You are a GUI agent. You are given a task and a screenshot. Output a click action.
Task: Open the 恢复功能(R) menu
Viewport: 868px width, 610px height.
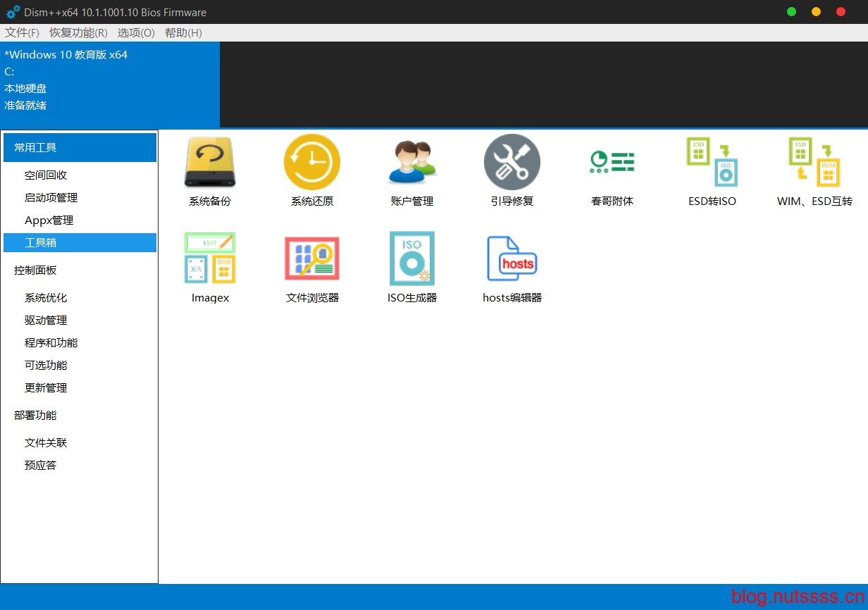click(78, 32)
